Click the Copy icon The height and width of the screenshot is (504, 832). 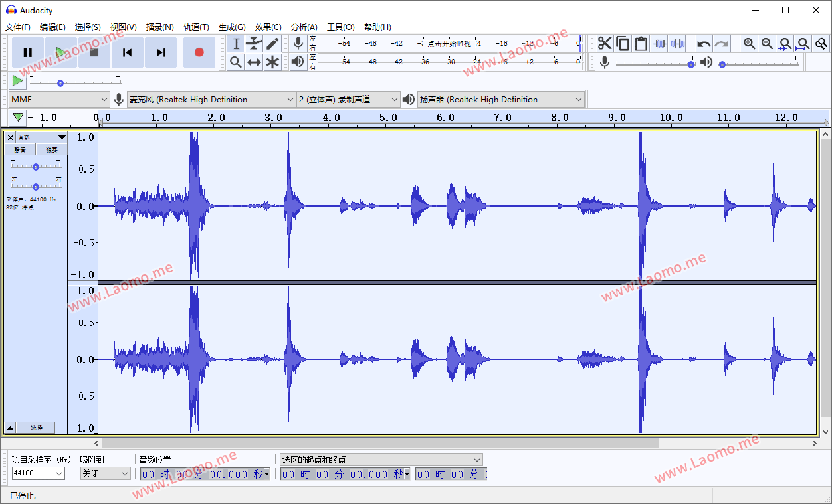pyautogui.click(x=623, y=44)
